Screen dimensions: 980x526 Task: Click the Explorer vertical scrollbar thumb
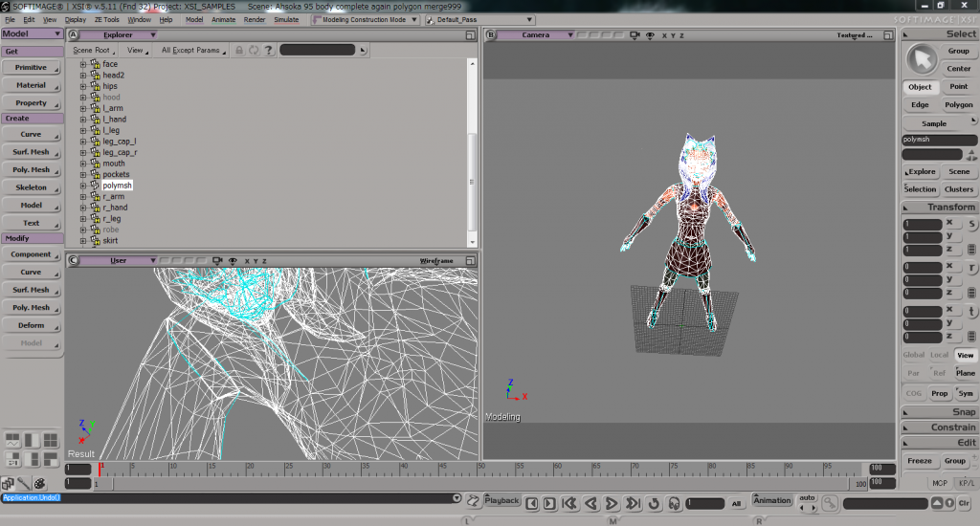pos(472,181)
